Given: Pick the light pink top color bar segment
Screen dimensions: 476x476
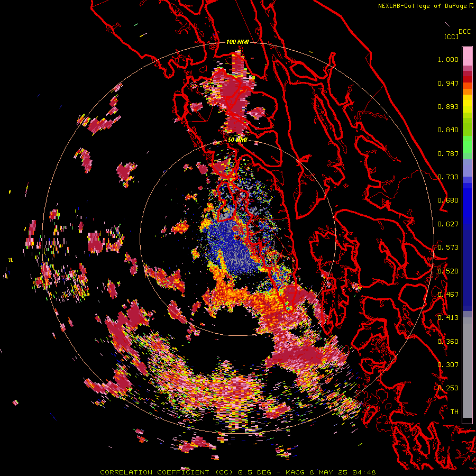Looking at the screenshot, I should tap(467, 56).
